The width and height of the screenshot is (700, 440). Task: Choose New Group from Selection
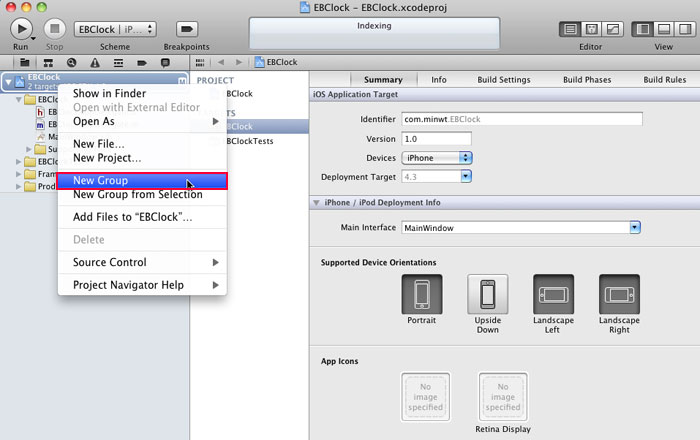pyautogui.click(x=142, y=195)
